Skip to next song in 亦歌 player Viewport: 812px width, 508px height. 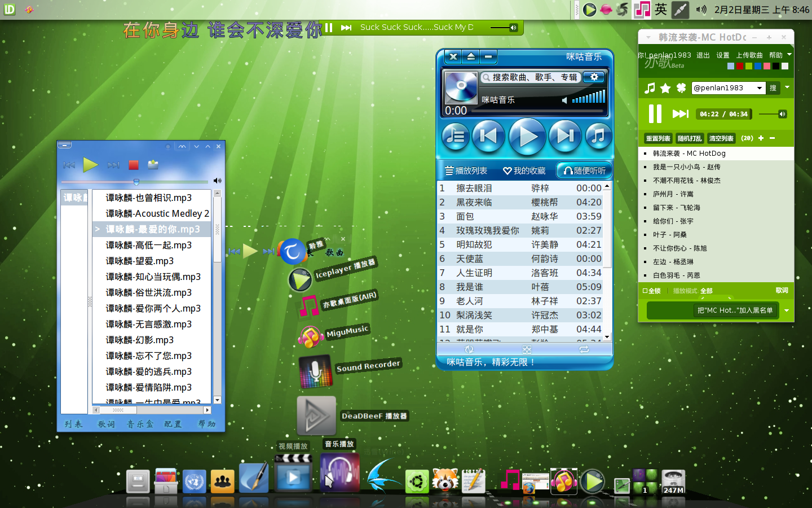click(681, 114)
